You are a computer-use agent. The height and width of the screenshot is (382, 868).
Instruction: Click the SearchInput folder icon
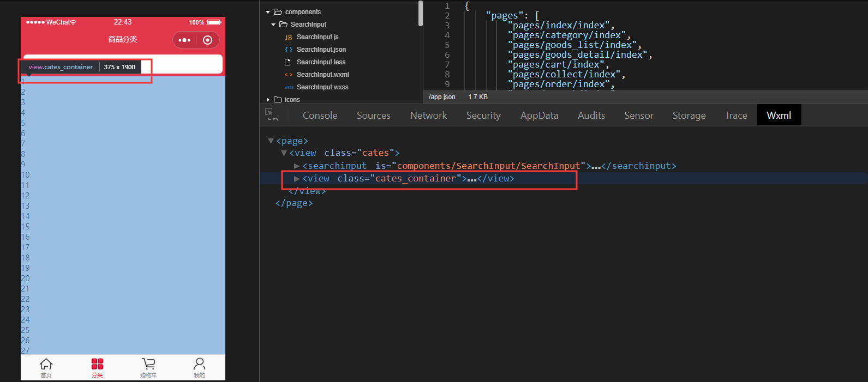[x=283, y=24]
